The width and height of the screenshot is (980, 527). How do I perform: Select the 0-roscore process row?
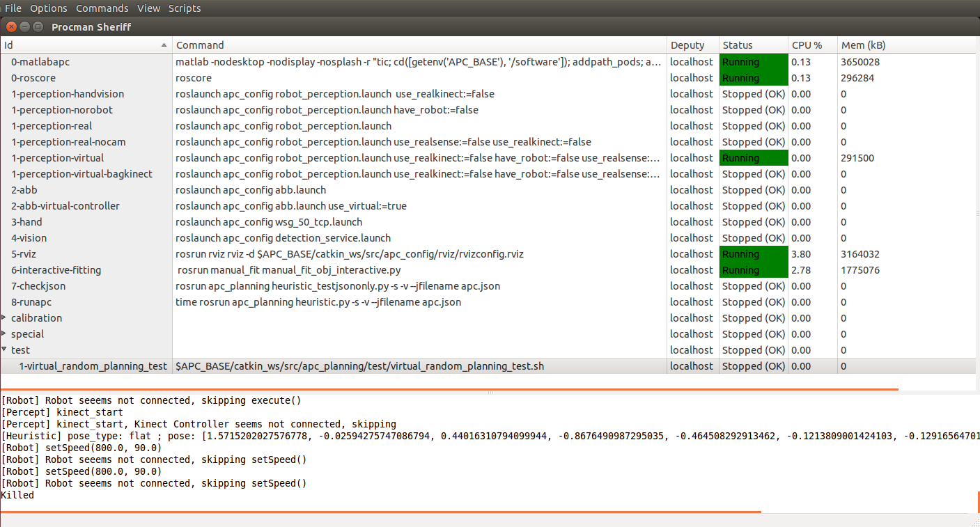33,78
